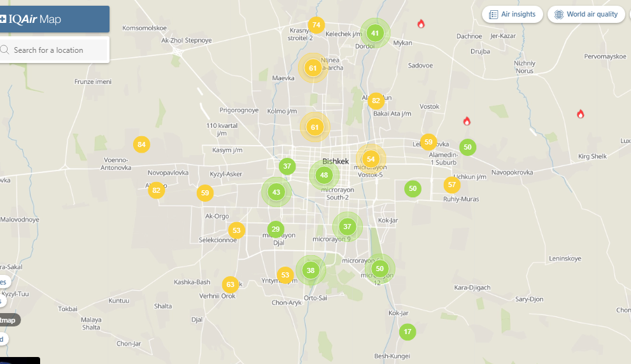Click the Pervomayskoe label
This screenshot has width=631, height=364.
pos(606,57)
